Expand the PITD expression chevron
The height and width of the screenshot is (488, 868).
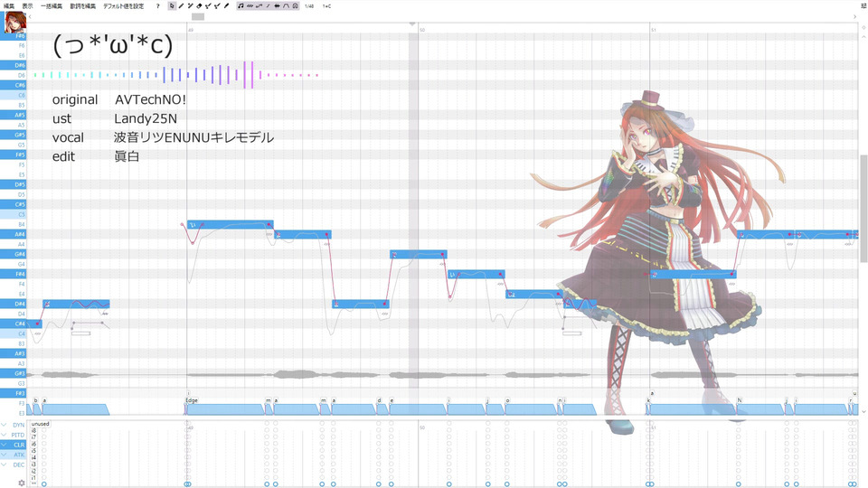coord(4,435)
